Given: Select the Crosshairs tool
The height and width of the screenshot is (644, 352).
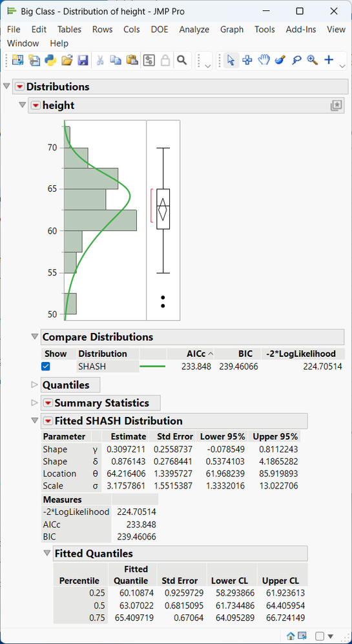Looking at the screenshot, I should point(247,61).
